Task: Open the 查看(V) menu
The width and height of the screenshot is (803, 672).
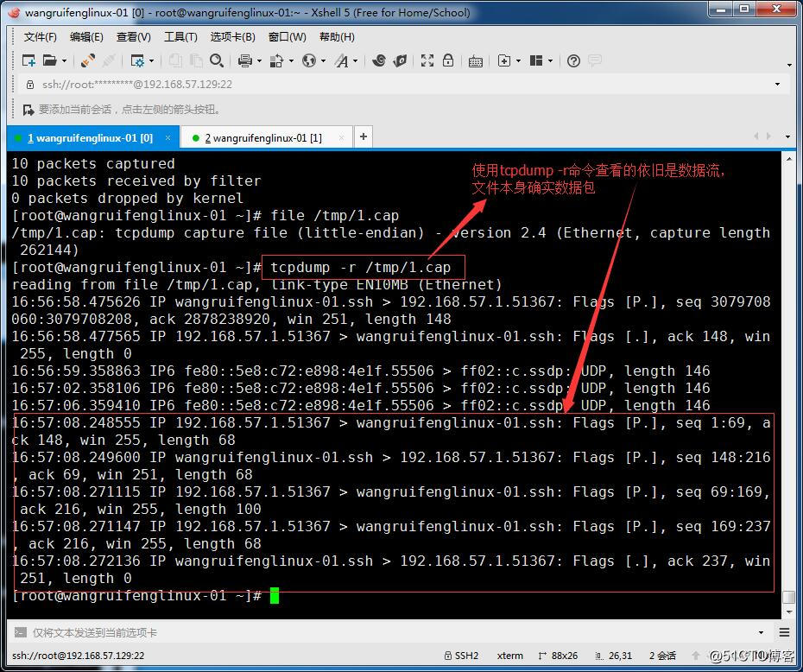Action: click(x=133, y=37)
